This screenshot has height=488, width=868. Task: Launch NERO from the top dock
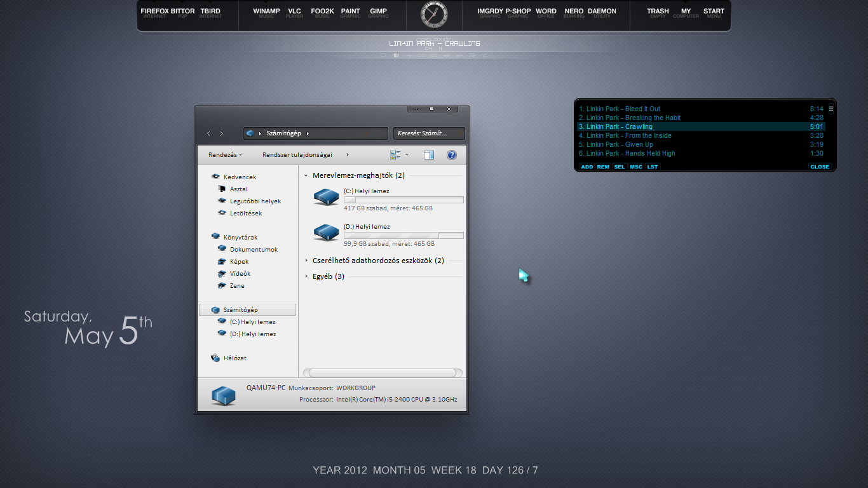click(574, 13)
